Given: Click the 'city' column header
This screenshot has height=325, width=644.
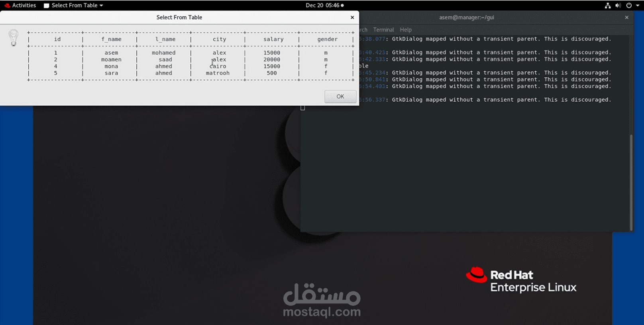Looking at the screenshot, I should click(219, 39).
